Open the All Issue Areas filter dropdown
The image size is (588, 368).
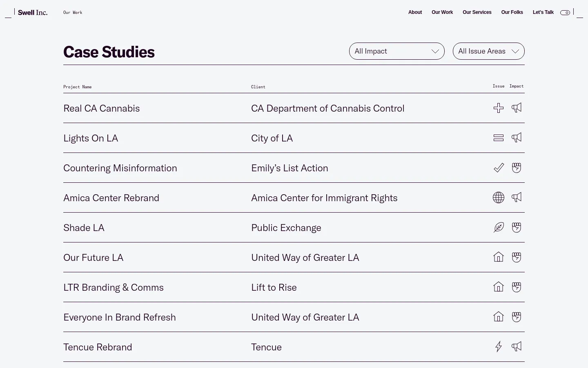pos(489,51)
